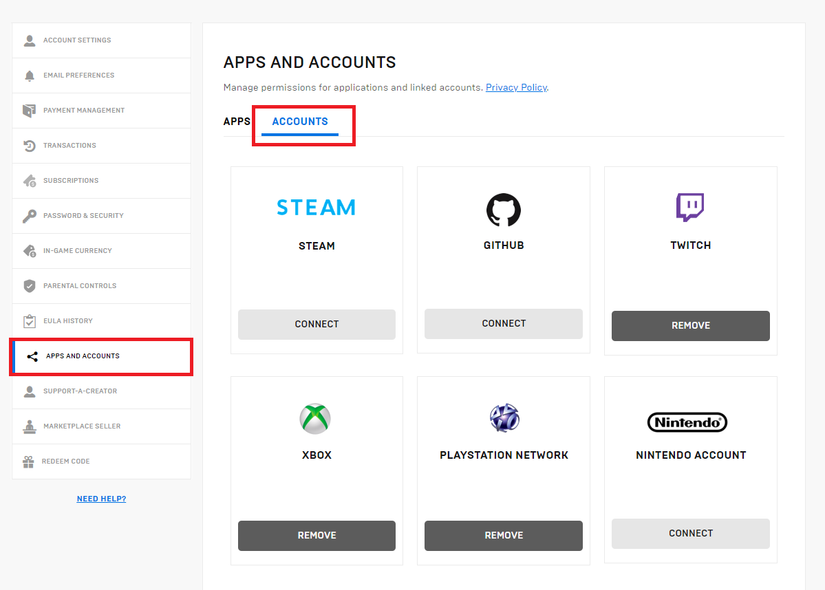This screenshot has height=590, width=825.
Task: Click the Manage permissions description text
Action: [x=353, y=87]
